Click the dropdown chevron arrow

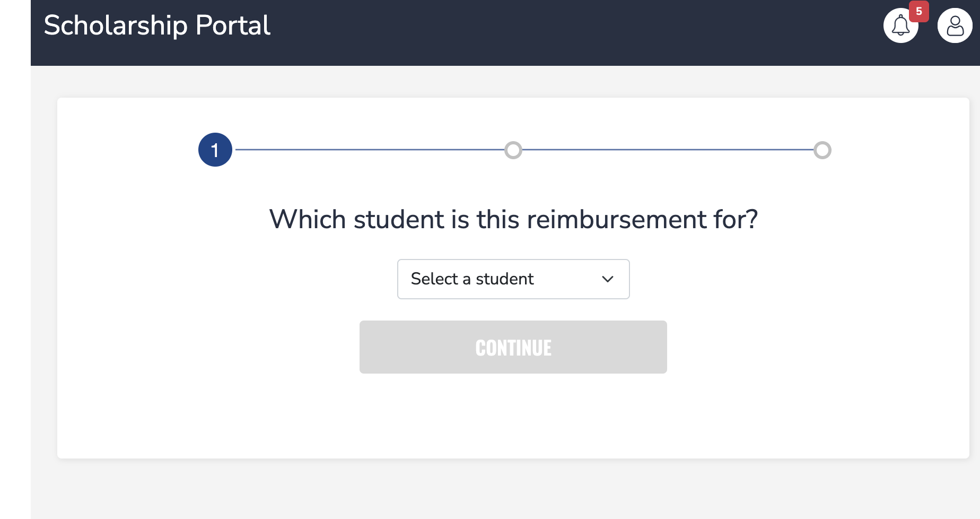click(x=608, y=279)
